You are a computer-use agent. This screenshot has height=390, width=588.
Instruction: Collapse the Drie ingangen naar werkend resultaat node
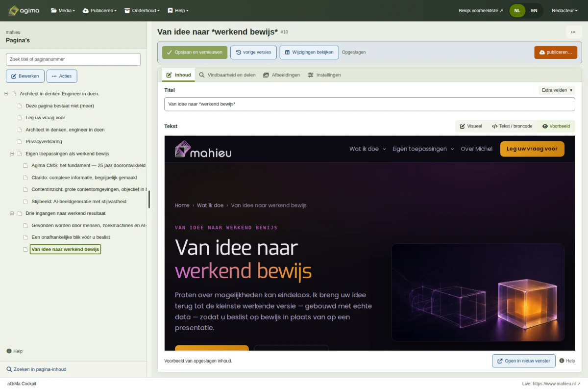coord(12,213)
